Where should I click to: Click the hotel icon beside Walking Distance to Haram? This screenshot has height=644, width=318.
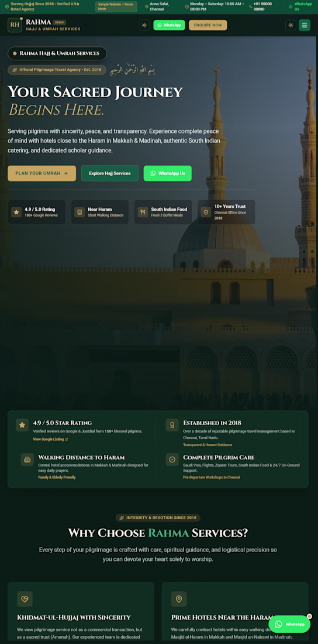[x=27, y=460]
